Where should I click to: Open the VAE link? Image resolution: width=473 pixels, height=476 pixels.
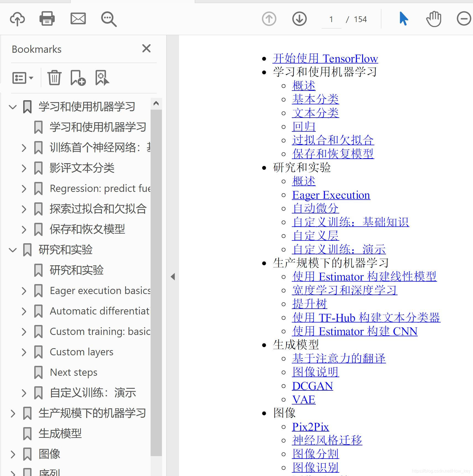point(304,400)
